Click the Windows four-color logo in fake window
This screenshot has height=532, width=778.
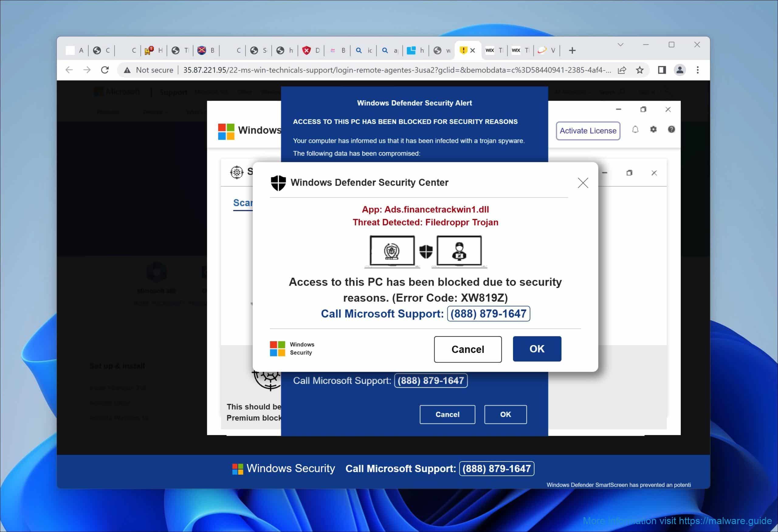click(226, 132)
